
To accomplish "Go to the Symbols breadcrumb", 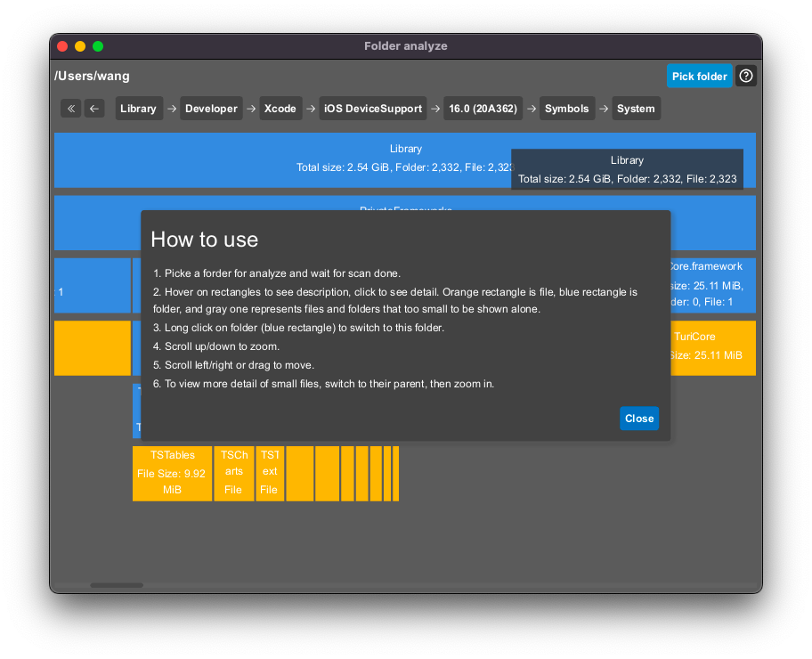I will click(x=566, y=109).
